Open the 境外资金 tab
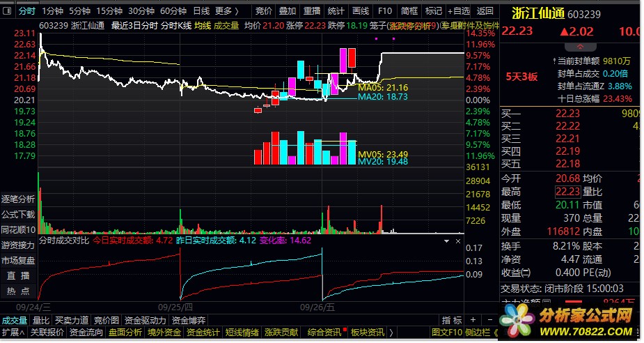 [x=164, y=333]
